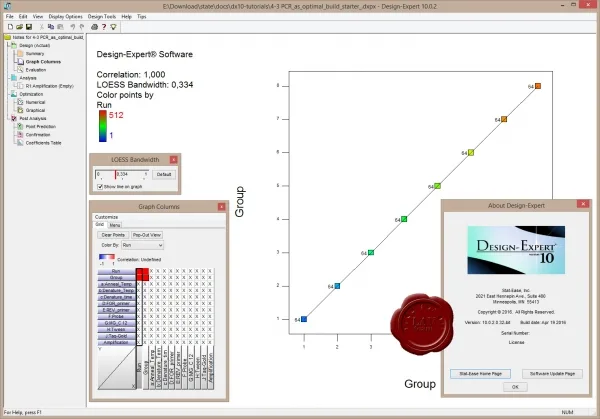Undo using the toolbar arrow icon
The width and height of the screenshot is (600, 419).
tap(72, 27)
